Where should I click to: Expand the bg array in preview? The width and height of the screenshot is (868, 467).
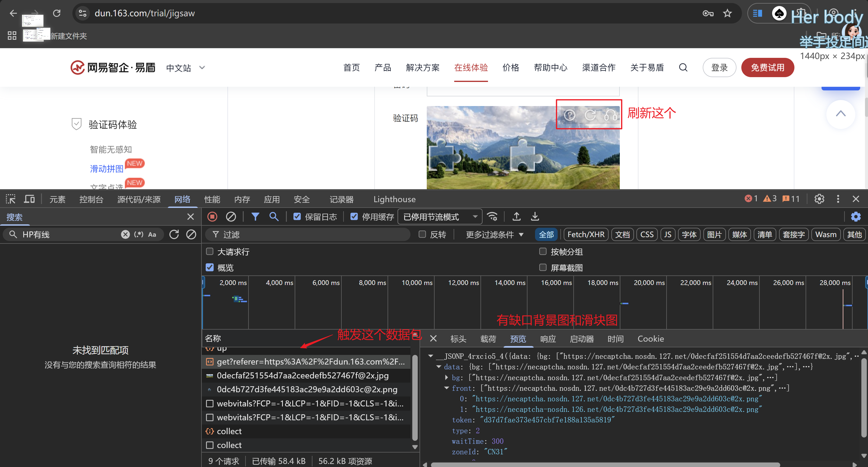click(447, 378)
